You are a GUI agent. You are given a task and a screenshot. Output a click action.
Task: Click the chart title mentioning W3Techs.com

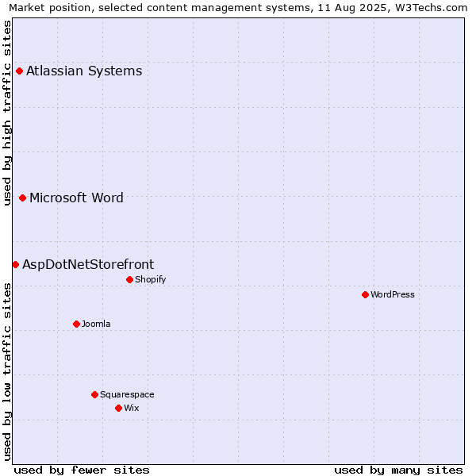[238, 8]
